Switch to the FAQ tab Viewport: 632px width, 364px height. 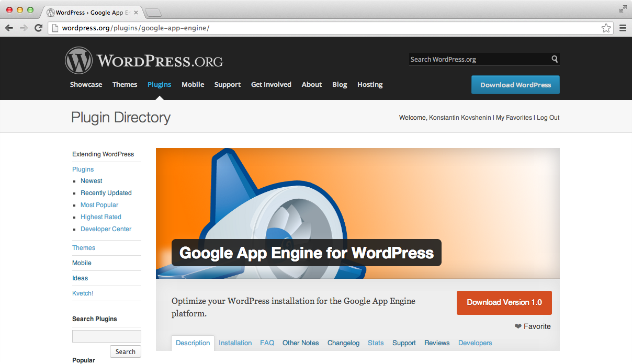pos(267,343)
